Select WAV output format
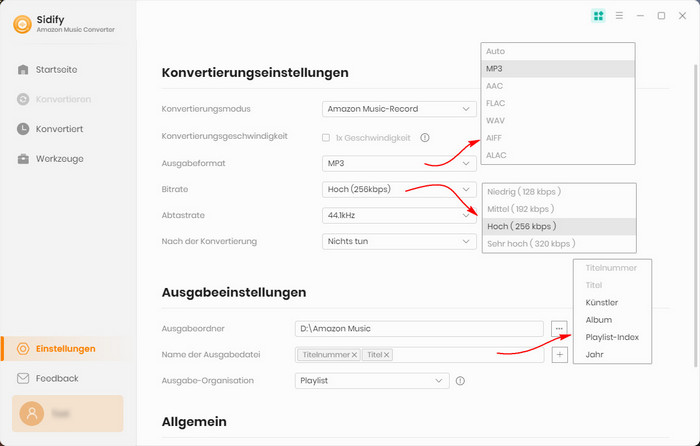Screen dimensions: 700x446 click(x=558, y=121)
